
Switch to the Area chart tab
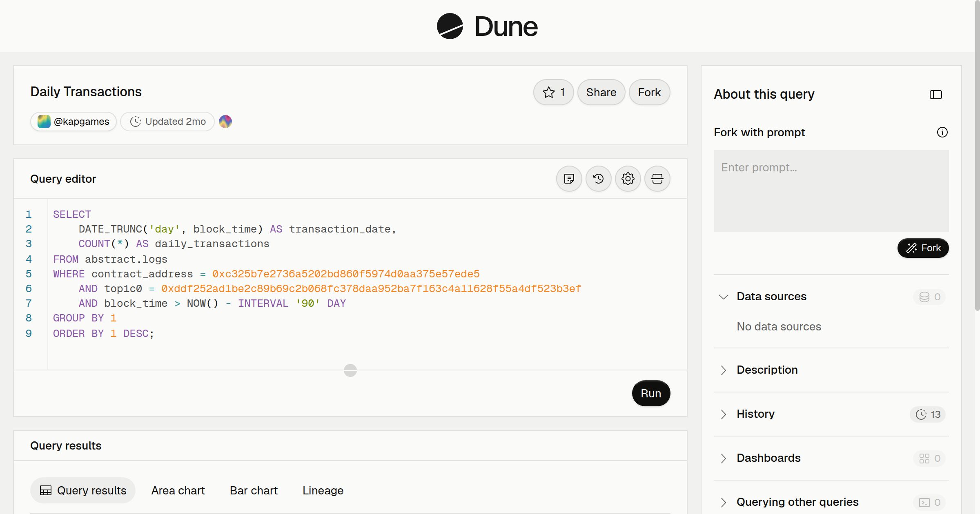(178, 490)
